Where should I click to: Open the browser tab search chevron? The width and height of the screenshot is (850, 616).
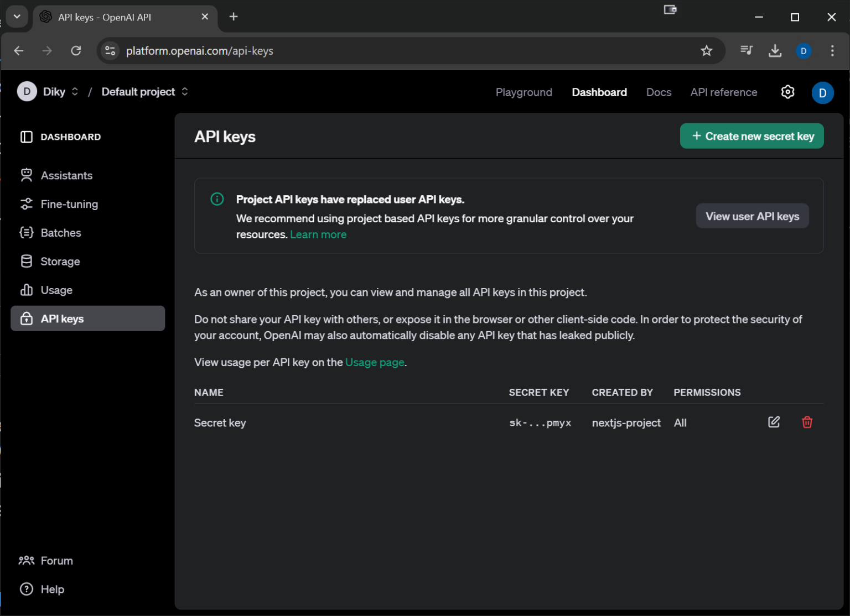coord(17,17)
